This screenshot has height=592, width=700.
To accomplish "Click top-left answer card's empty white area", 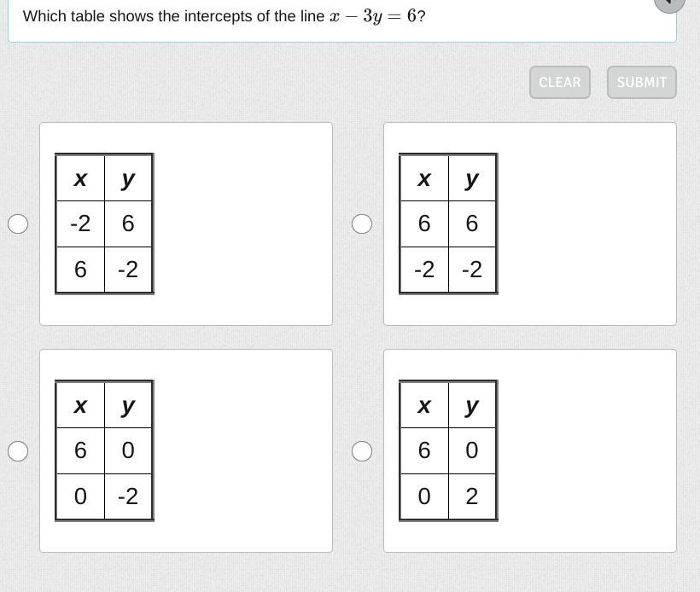I will point(243,223).
